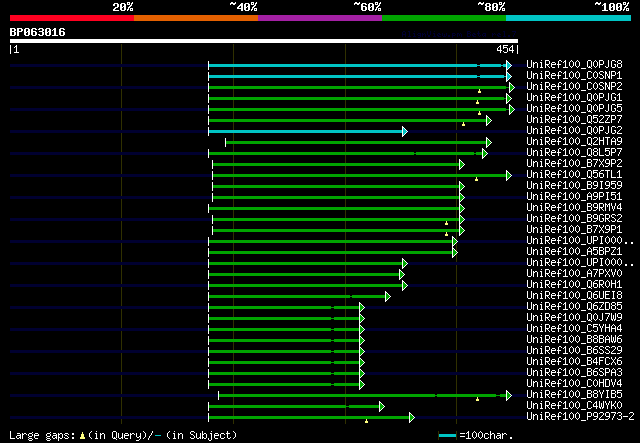Click the arrowhead on the UniRef100_C0HDV4 row

tap(362, 385)
